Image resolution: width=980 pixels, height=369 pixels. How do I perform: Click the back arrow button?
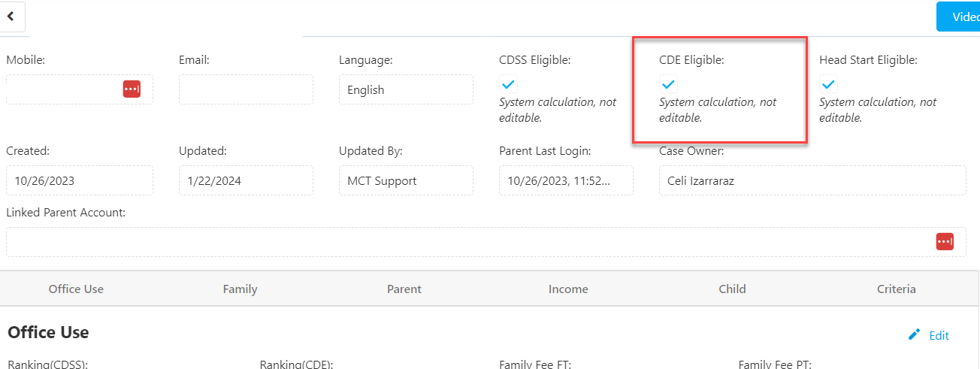coord(11,17)
